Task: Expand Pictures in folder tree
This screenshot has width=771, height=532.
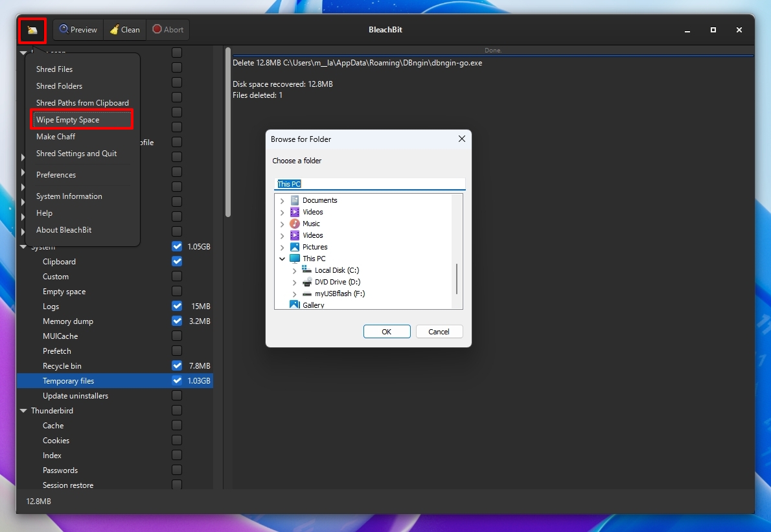Action: pos(282,248)
